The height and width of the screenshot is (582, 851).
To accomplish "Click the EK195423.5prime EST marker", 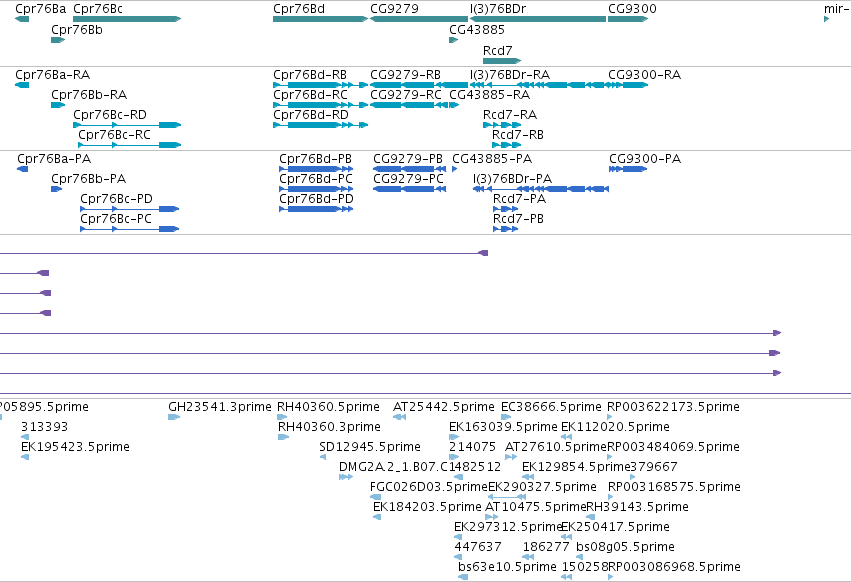I will (x=25, y=457).
